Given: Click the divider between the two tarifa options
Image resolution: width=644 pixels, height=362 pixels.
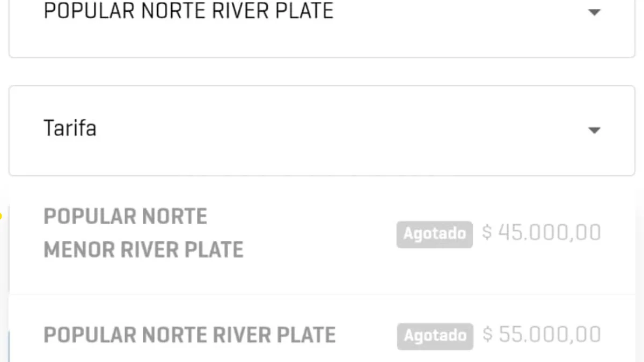Looking at the screenshot, I should (322, 294).
